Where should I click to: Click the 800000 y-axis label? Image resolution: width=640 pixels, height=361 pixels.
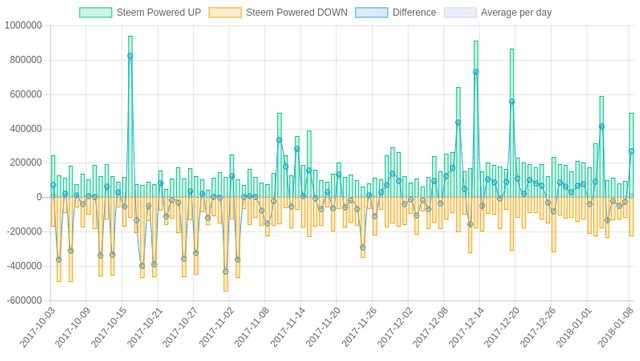(x=26, y=60)
